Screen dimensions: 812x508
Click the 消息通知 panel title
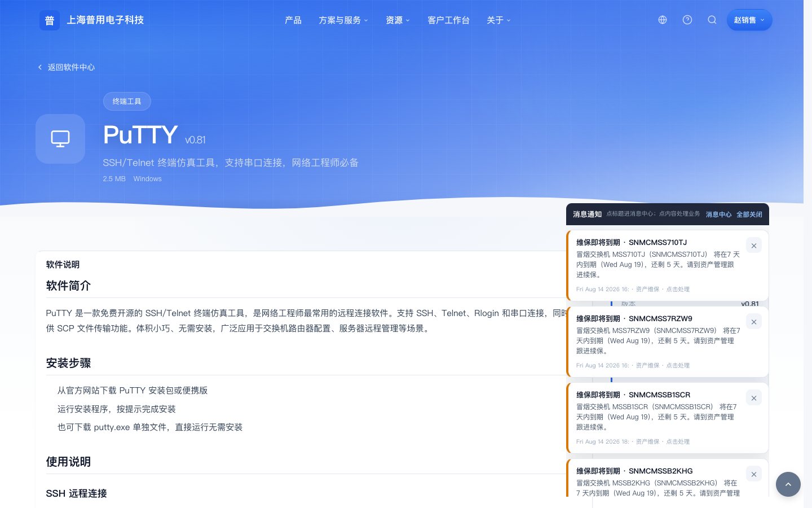(x=588, y=214)
